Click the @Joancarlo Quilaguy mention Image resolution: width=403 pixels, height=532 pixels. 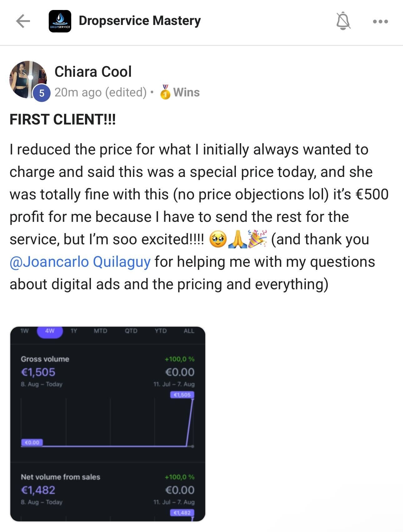pos(80,262)
